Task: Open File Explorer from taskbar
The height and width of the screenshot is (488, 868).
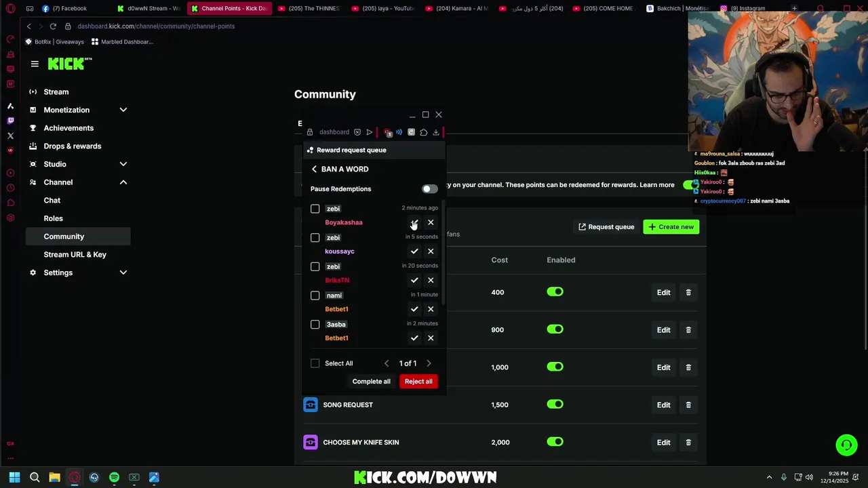Action: [x=54, y=477]
